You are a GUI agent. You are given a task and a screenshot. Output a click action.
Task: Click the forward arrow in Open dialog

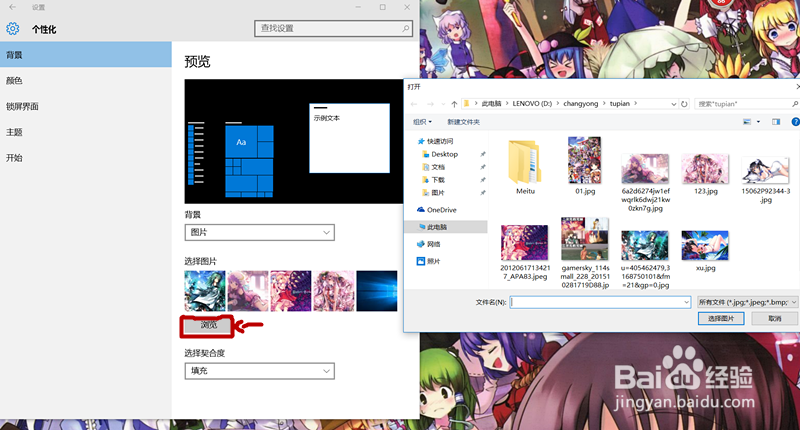430,104
